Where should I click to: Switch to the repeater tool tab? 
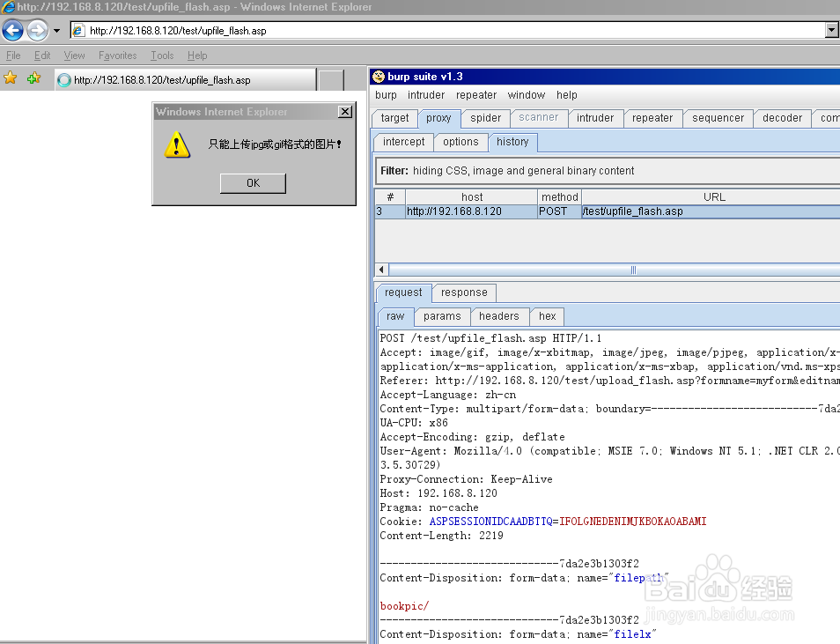tap(652, 118)
